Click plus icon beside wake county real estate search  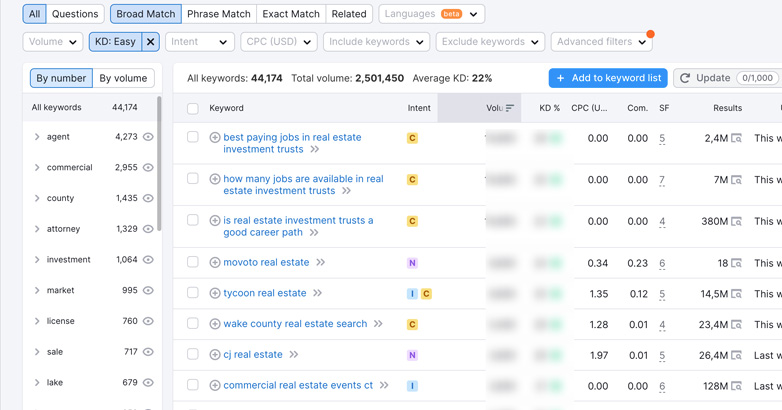tap(215, 325)
